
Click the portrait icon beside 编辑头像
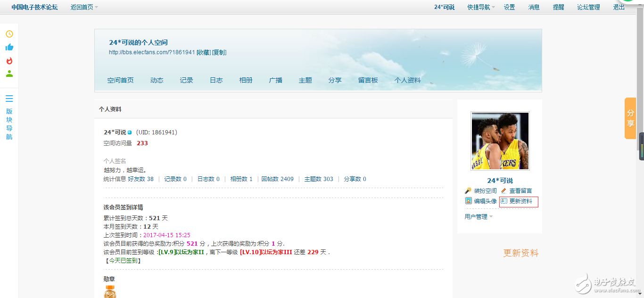click(469, 201)
